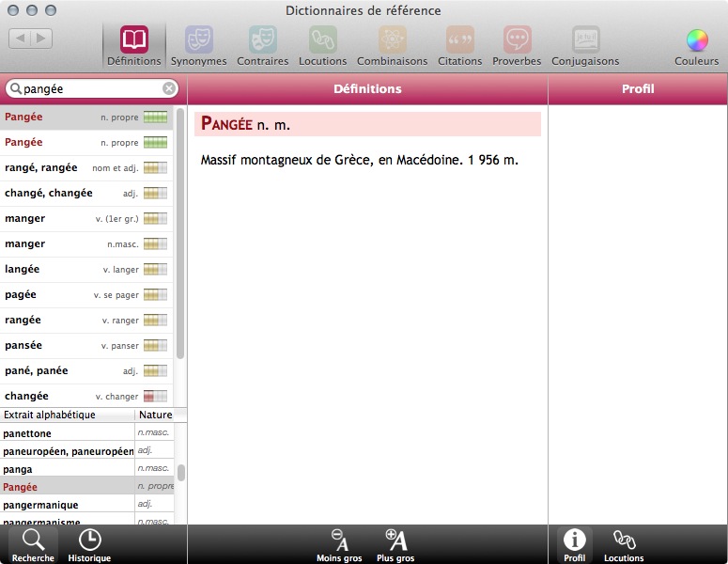
Task: Toggle the Locutions panel at bottom right
Action: pos(624,544)
